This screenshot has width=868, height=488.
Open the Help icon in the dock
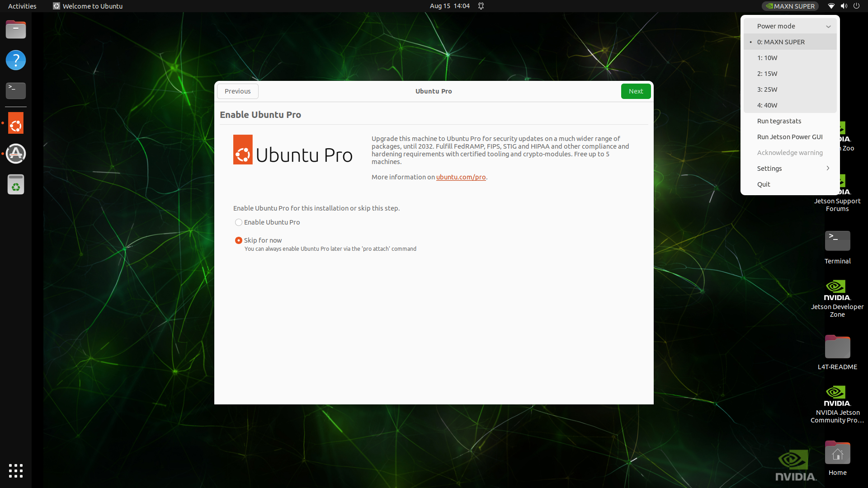click(x=16, y=60)
